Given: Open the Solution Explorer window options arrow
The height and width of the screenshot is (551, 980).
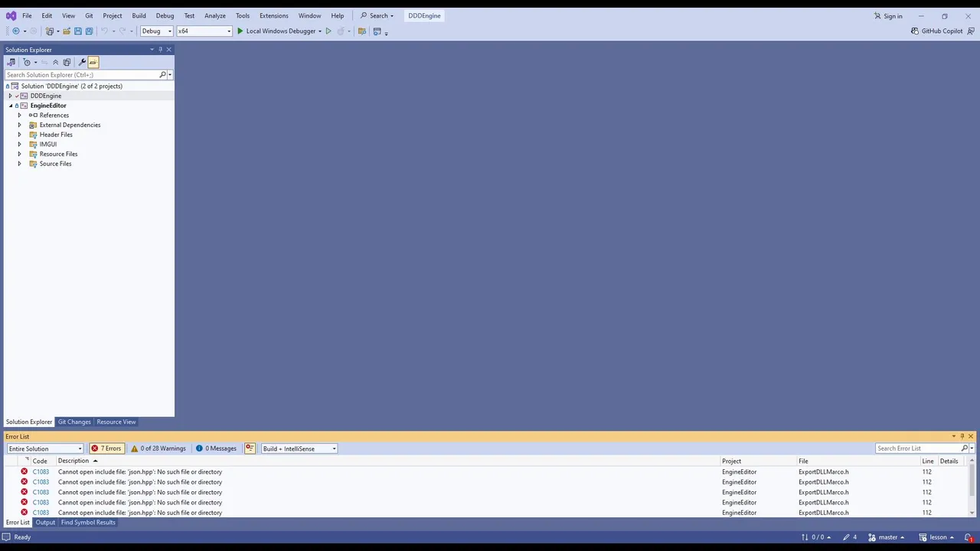Looking at the screenshot, I should click(x=152, y=50).
